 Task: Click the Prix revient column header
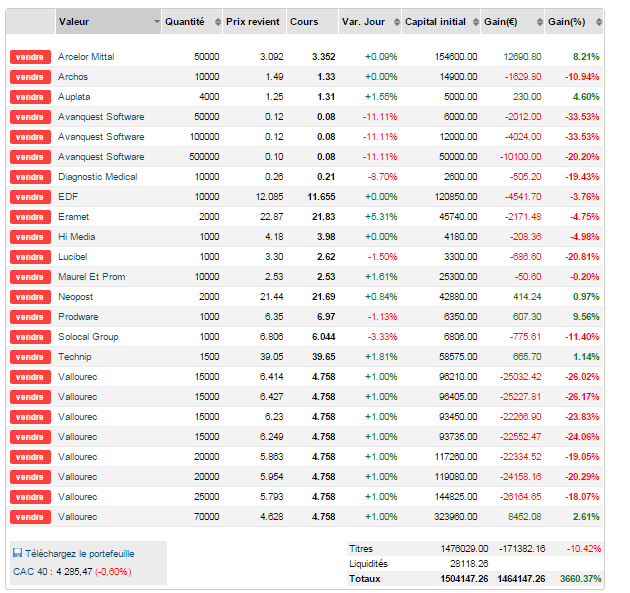pos(252,21)
